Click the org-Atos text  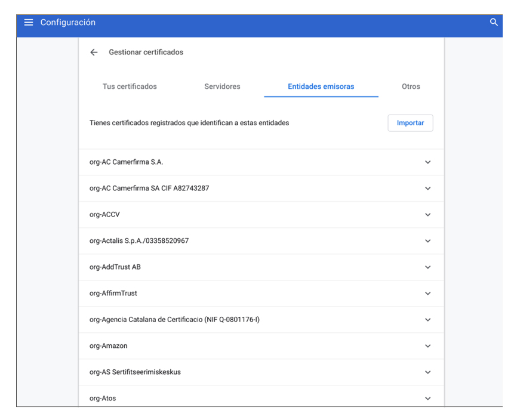(103, 398)
